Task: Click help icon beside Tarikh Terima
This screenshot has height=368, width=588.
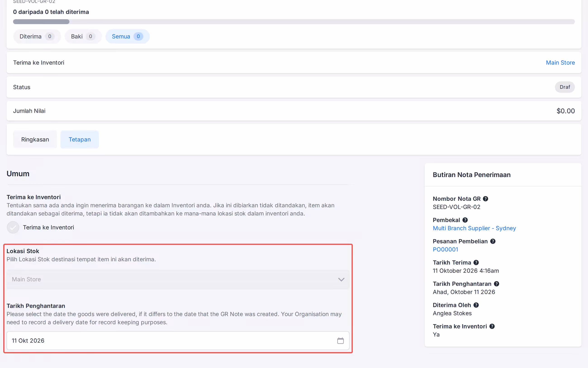Action: [x=476, y=262]
